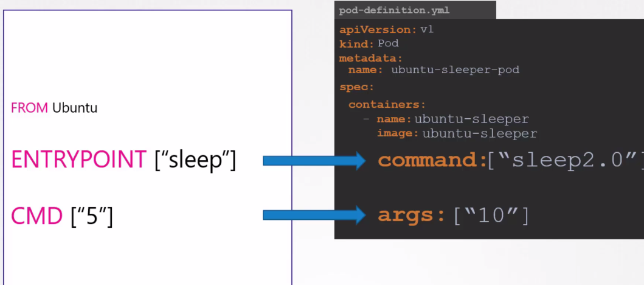This screenshot has width=644, height=285.
Task: Select the ubuntu-sleeper-pod name value
Action: pyautogui.click(x=455, y=70)
